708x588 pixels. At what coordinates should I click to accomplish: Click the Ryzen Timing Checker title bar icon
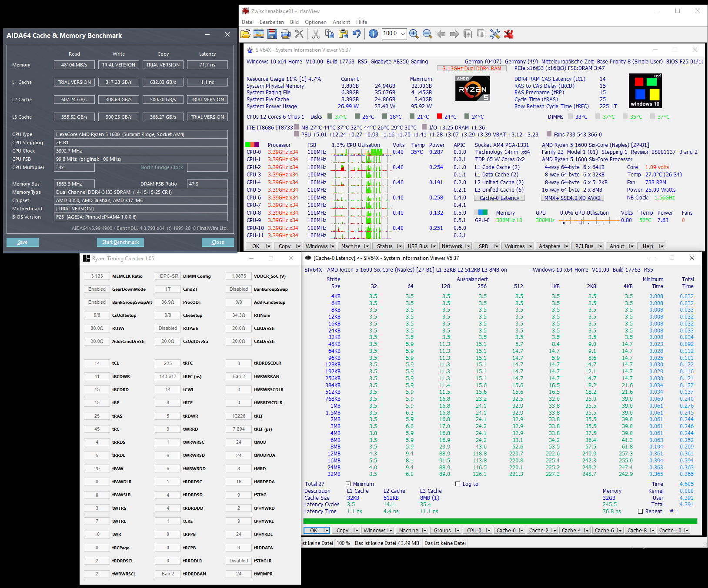click(87, 259)
